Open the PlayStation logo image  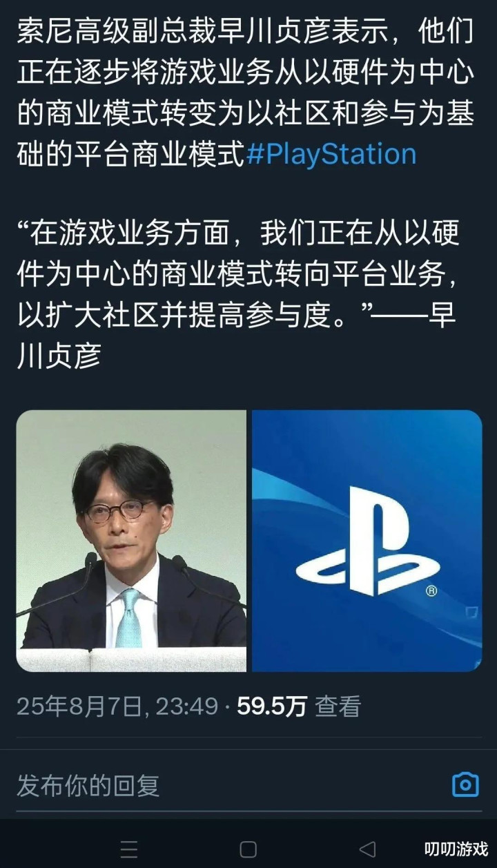[x=367, y=541]
